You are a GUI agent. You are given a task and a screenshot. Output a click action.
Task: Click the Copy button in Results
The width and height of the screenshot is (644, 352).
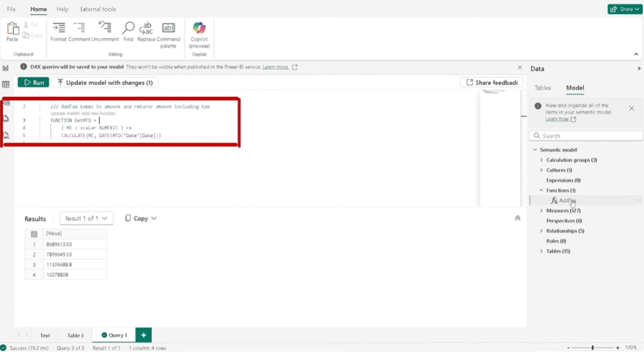(136, 219)
